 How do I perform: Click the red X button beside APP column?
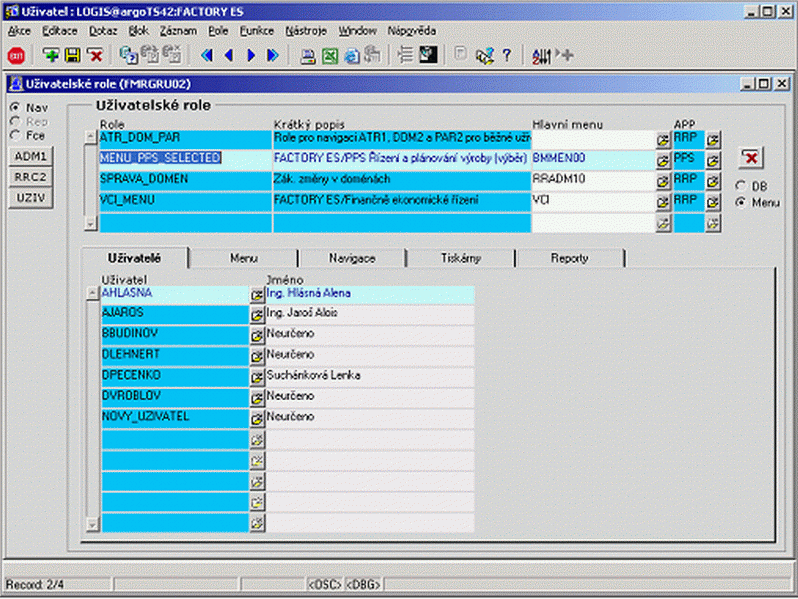coord(751,158)
